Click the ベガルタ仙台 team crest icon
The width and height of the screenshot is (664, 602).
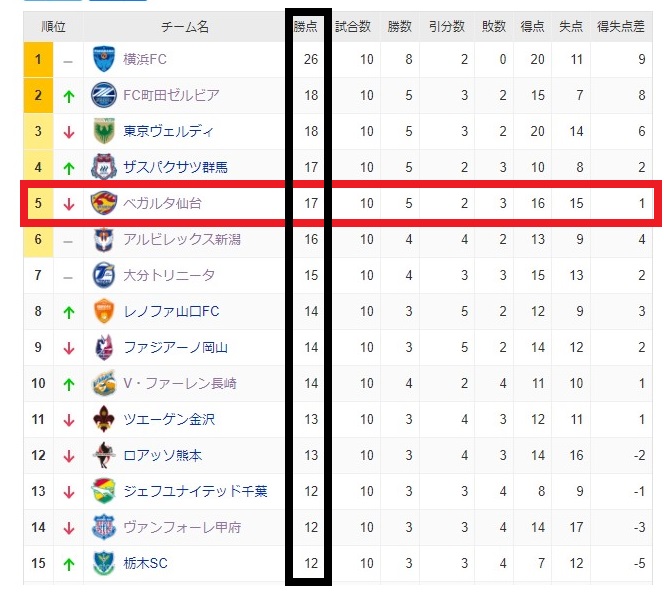[104, 204]
